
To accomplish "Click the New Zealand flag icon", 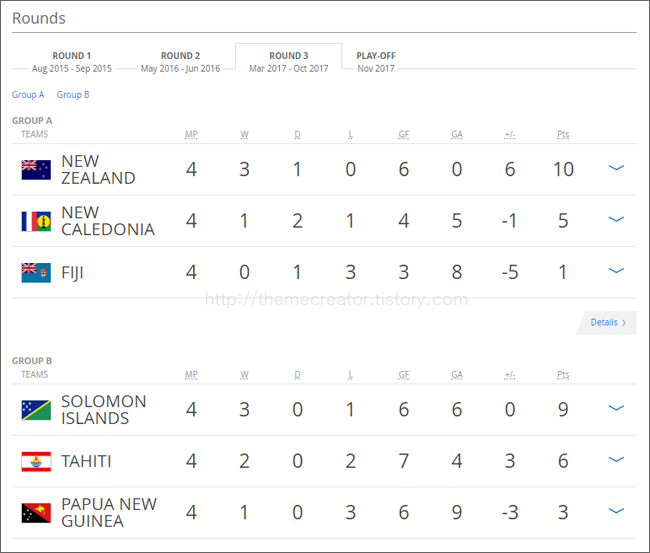I will (36, 170).
